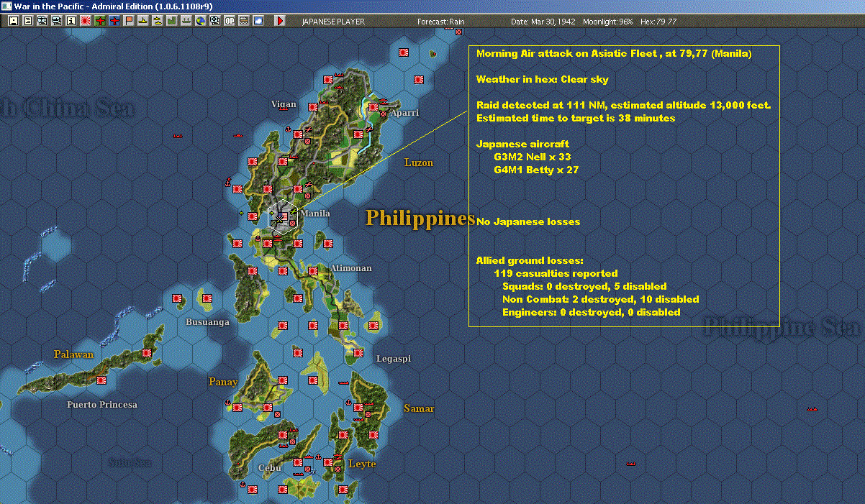Click the 'G3M2 Nell x 33' line
Viewport: 865px width, 504px height.
tap(532, 157)
